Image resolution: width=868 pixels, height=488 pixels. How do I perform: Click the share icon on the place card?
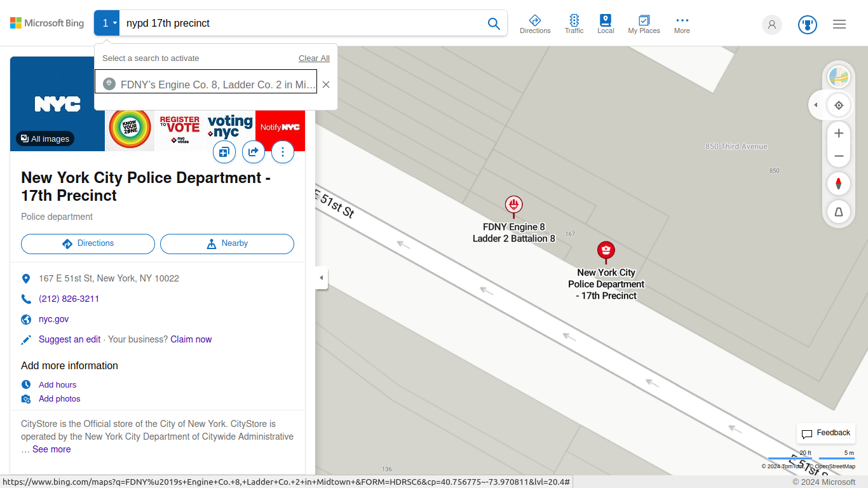[254, 152]
